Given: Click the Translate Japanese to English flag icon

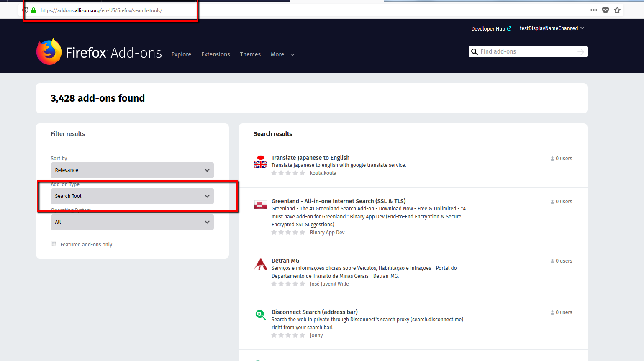Looking at the screenshot, I should (x=261, y=161).
